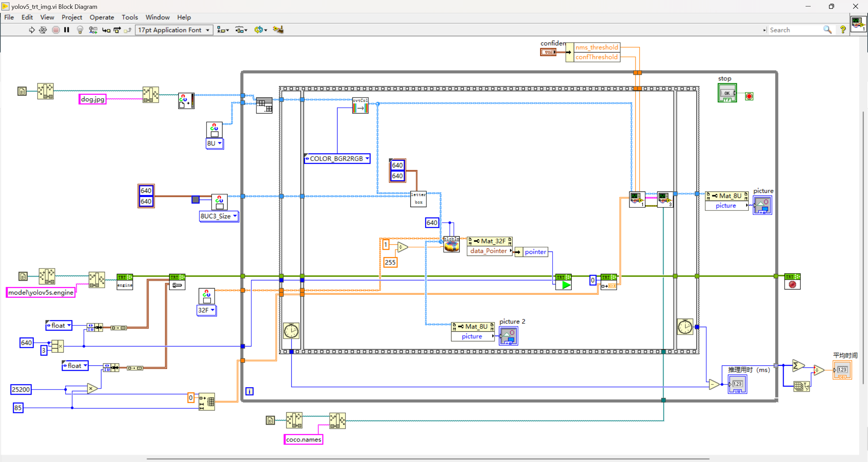
Task: Click the stop boolean OK terminal
Action: [727, 93]
